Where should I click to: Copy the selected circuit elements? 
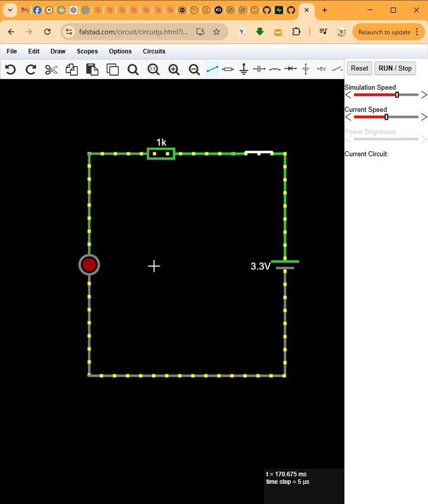(x=71, y=70)
